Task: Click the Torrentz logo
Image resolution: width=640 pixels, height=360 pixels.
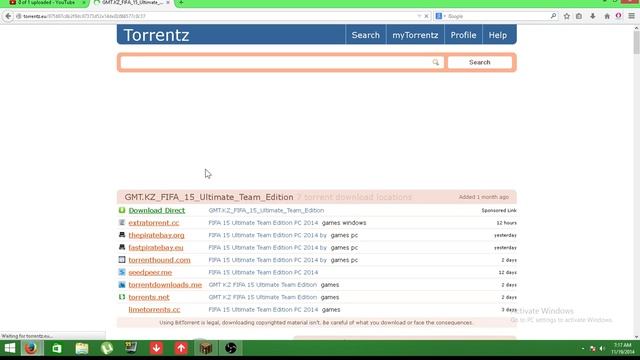Action: (x=156, y=35)
